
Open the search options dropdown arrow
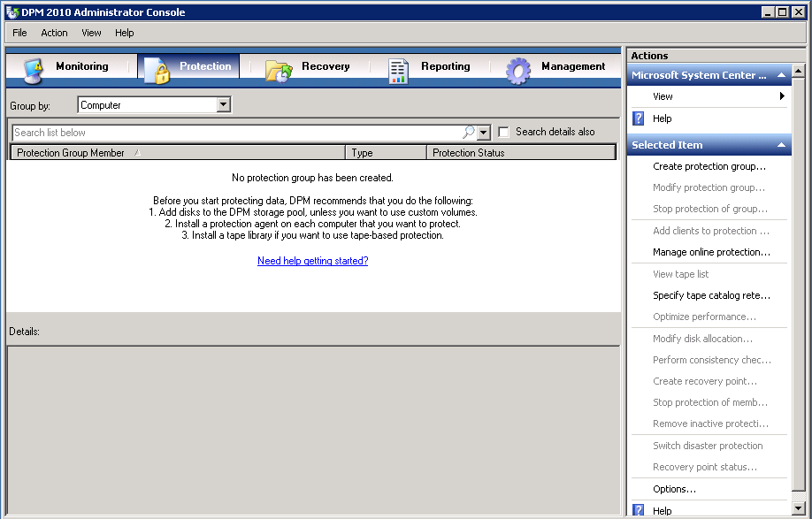pyautogui.click(x=483, y=133)
